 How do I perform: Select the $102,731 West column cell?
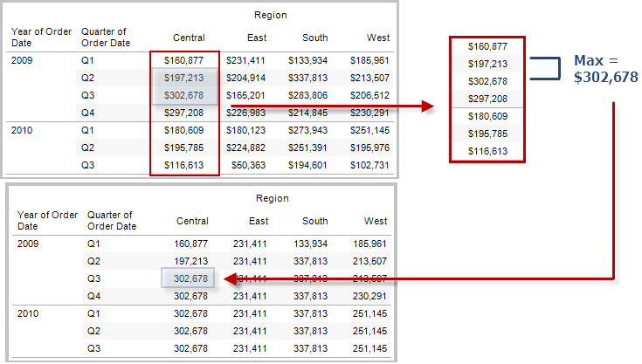tap(371, 165)
